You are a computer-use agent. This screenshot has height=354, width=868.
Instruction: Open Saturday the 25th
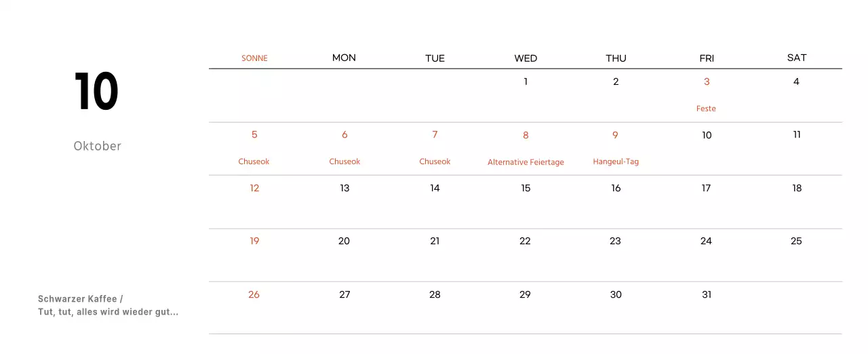click(x=796, y=241)
